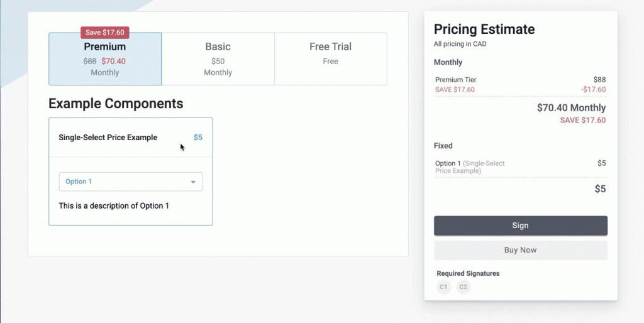644x323 pixels.
Task: Click the $70.40 Monthly total
Action: [571, 108]
